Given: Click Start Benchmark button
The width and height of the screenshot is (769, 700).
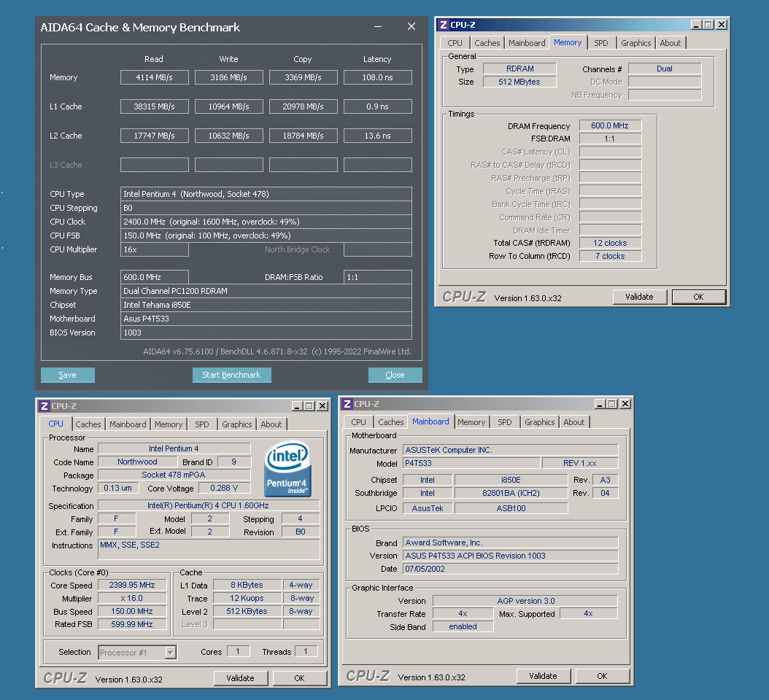Looking at the screenshot, I should [231, 375].
